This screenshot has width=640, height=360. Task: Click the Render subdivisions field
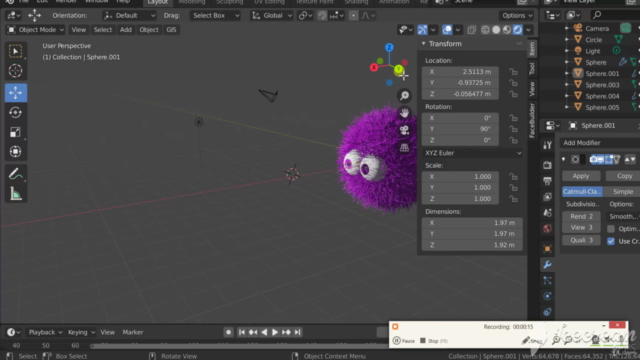pos(581,216)
